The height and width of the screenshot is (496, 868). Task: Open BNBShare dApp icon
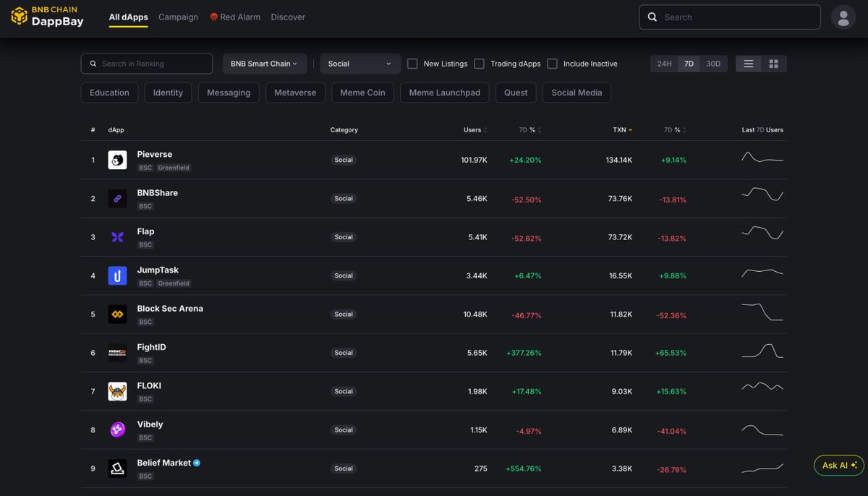(x=117, y=198)
